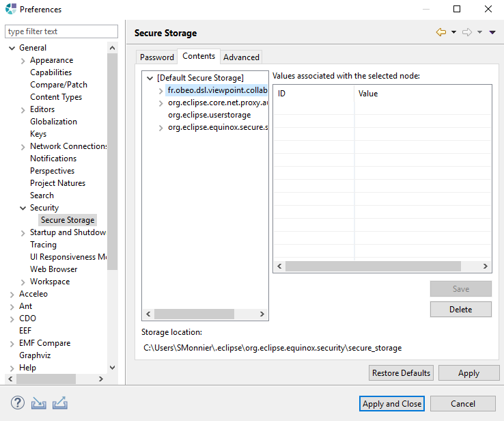Open the back history dropdown arrow
Image resolution: width=504 pixels, height=421 pixels.
[x=453, y=33]
